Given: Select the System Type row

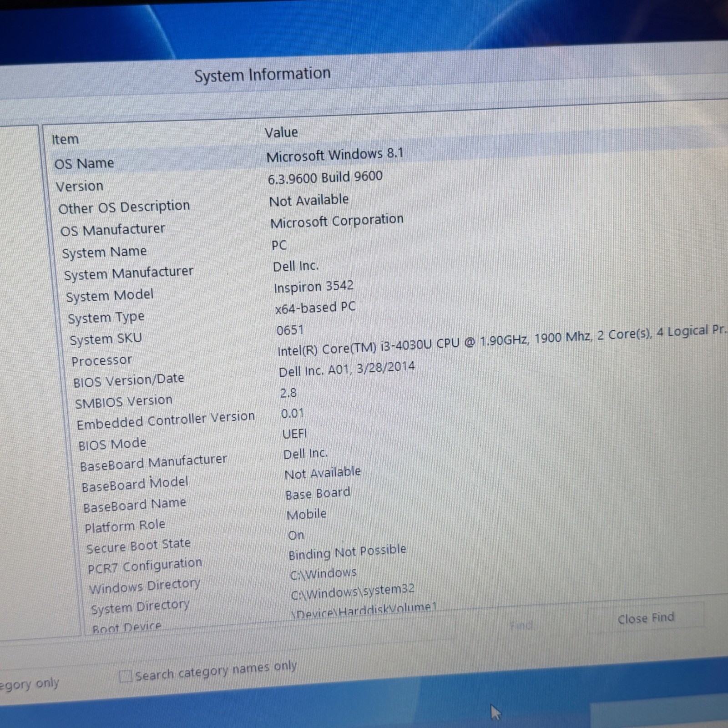Looking at the screenshot, I should (x=106, y=318).
